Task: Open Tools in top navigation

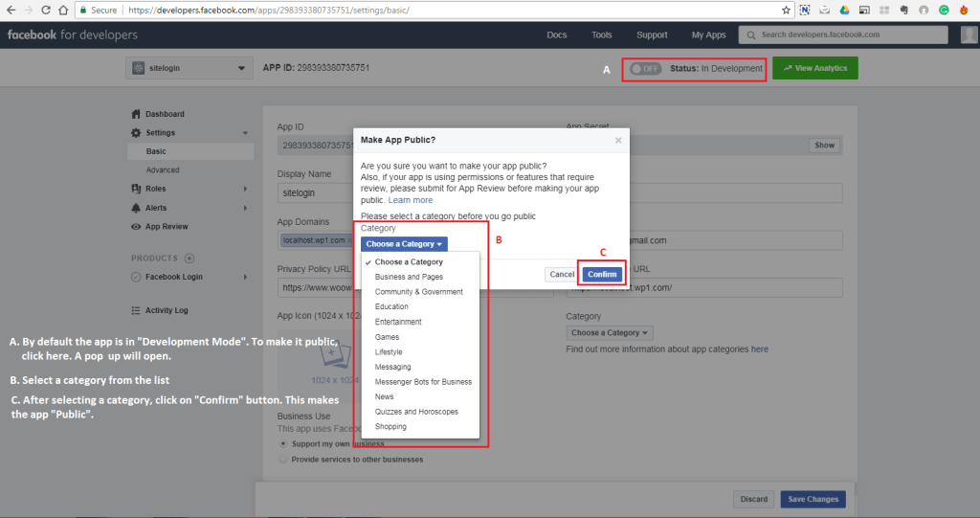Action: coord(602,35)
